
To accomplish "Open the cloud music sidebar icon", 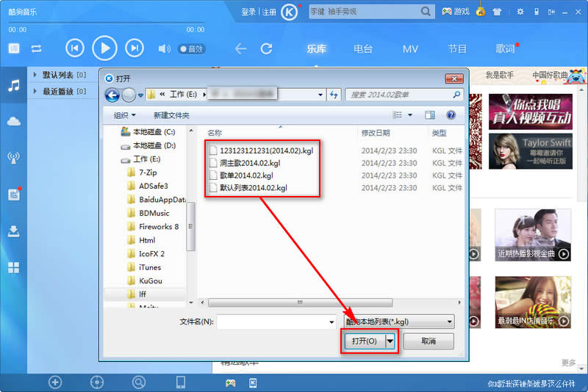I will click(13, 121).
